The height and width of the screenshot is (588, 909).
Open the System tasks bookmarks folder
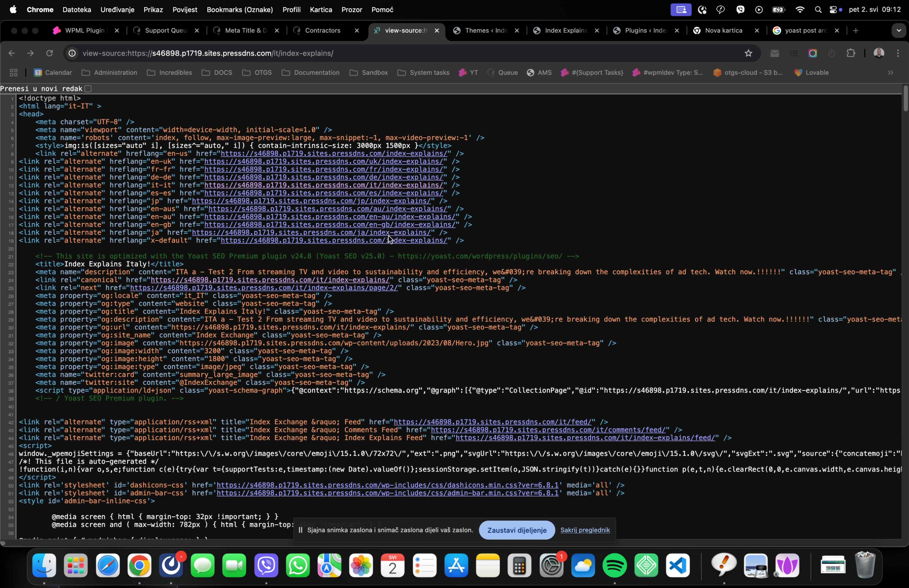point(423,72)
